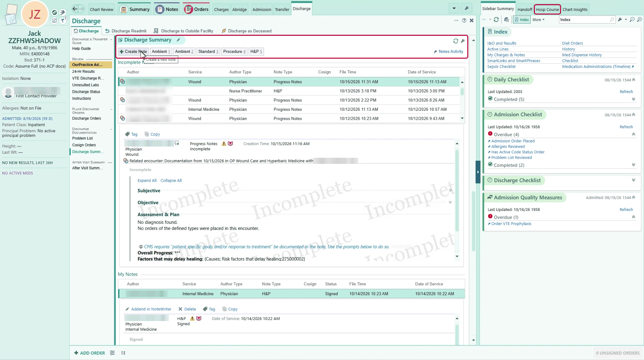
Task: Open Notes Activity link
Action: [449, 52]
